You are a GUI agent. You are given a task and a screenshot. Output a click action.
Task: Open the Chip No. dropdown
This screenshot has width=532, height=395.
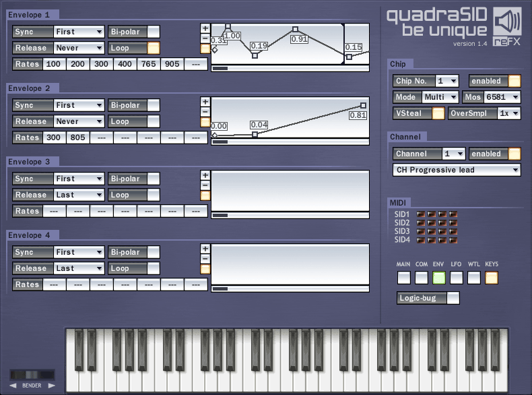447,81
